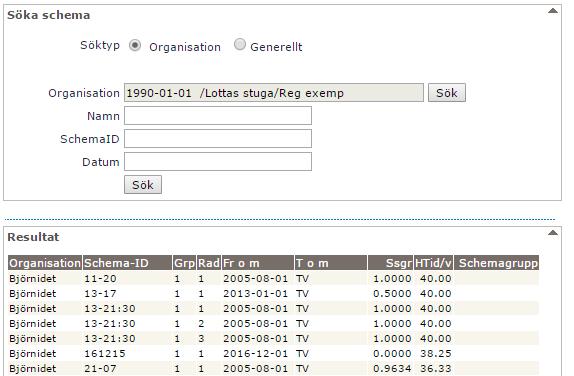Click the Schemagrupp column header

[x=496, y=263]
